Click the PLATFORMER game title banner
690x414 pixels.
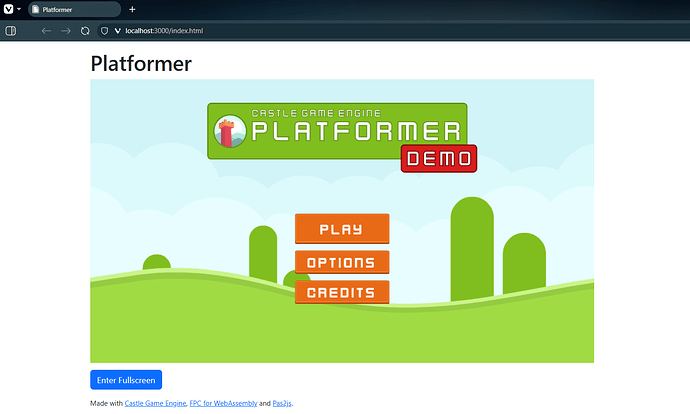(x=337, y=131)
